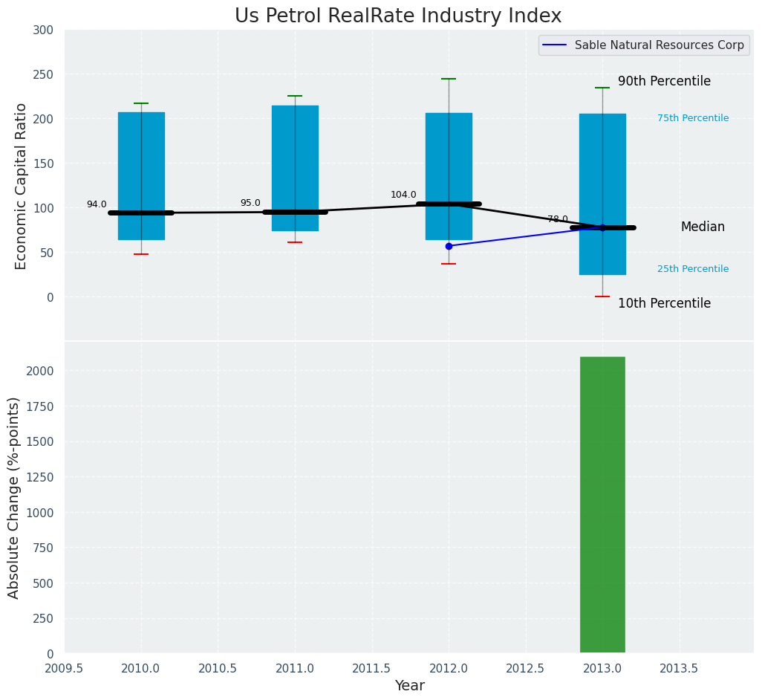Click the chart title 'Us Petrol RealRate Industry Index'
Image resolution: width=762 pixels, height=700 pixels.
click(x=398, y=16)
